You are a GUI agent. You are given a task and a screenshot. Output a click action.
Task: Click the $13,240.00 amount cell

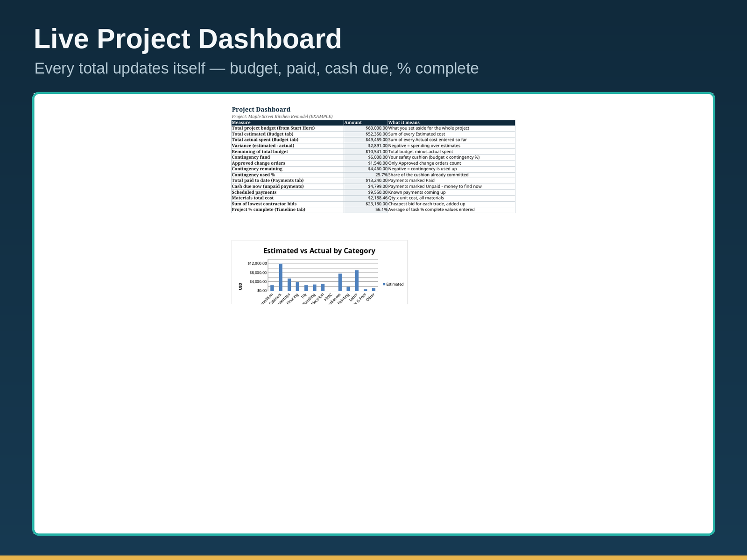(366, 181)
